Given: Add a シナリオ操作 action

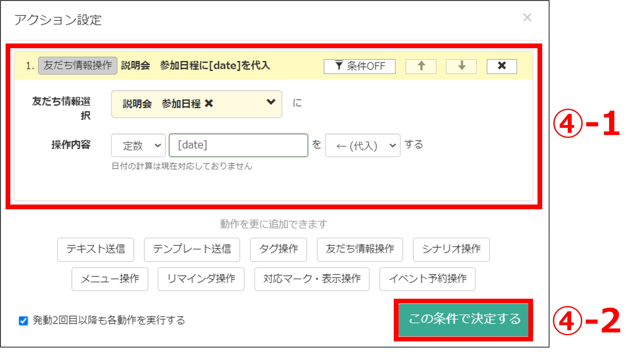Looking at the screenshot, I should click(x=451, y=249).
